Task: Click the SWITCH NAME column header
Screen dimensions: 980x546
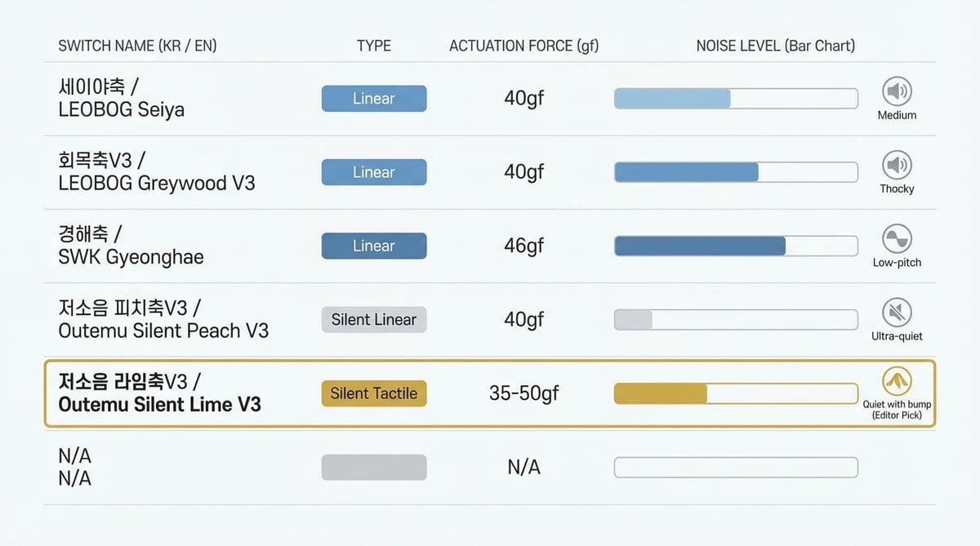Action: (137, 46)
